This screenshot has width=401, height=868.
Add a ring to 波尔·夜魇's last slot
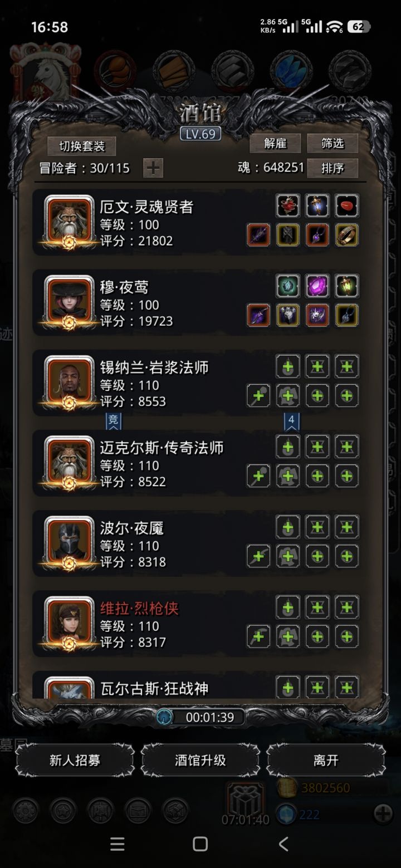(x=346, y=556)
